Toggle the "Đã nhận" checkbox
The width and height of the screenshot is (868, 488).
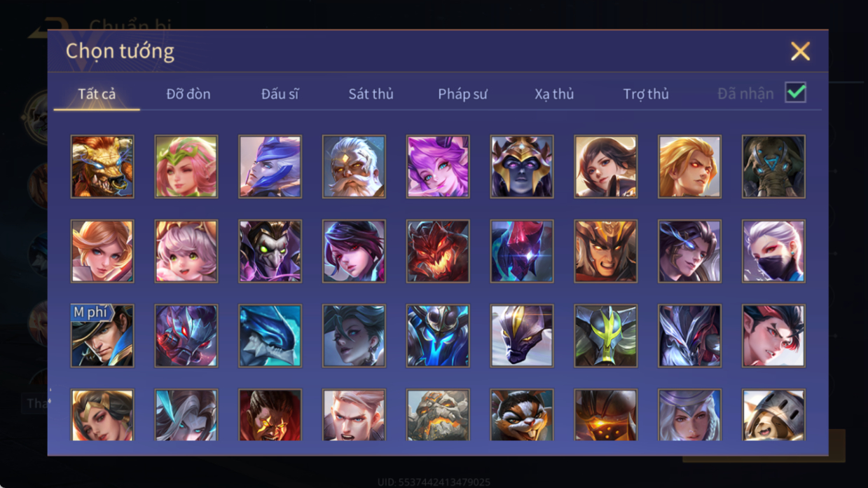coord(795,93)
